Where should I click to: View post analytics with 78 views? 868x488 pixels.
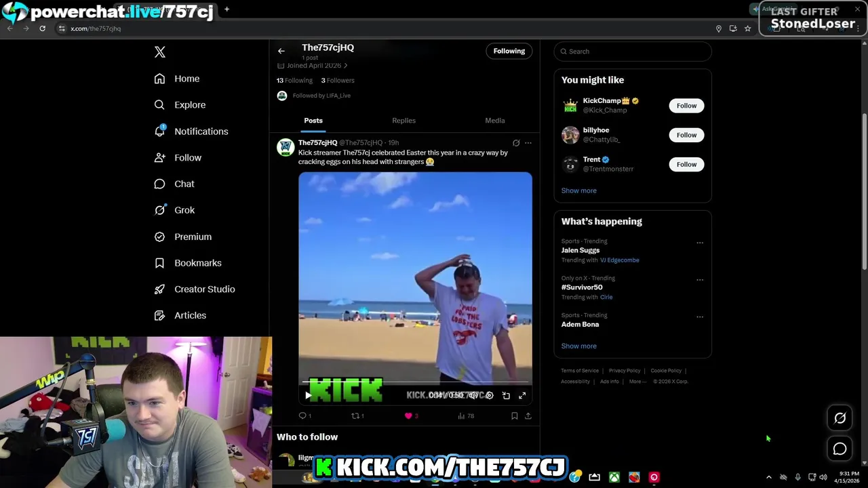(465, 415)
